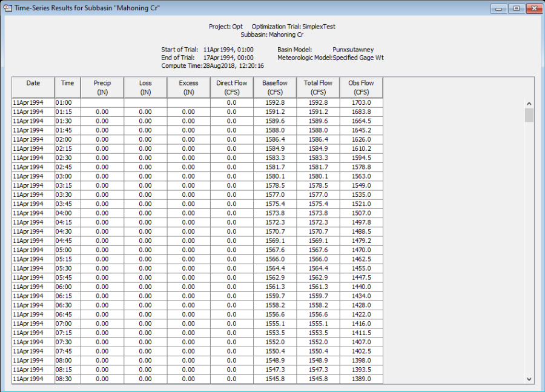This screenshot has width=545, height=392.
Task: Minimize the Time-Series Results window
Action: [x=500, y=8]
